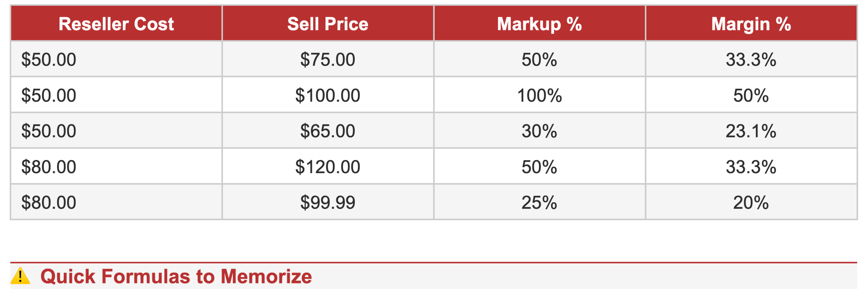Viewport: 868px width, 292px height.
Task: Click the Sell Price column header
Action: tap(328, 24)
